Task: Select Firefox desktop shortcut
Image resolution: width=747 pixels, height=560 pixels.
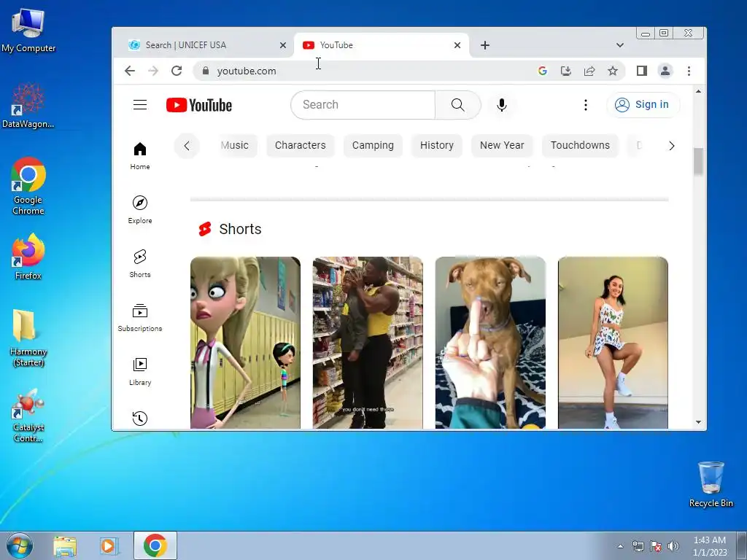Action: (28, 257)
